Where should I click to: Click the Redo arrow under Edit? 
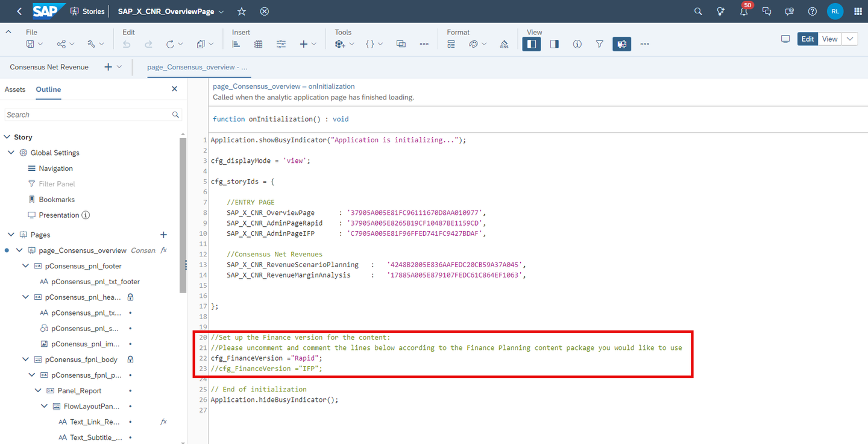pyautogui.click(x=148, y=44)
